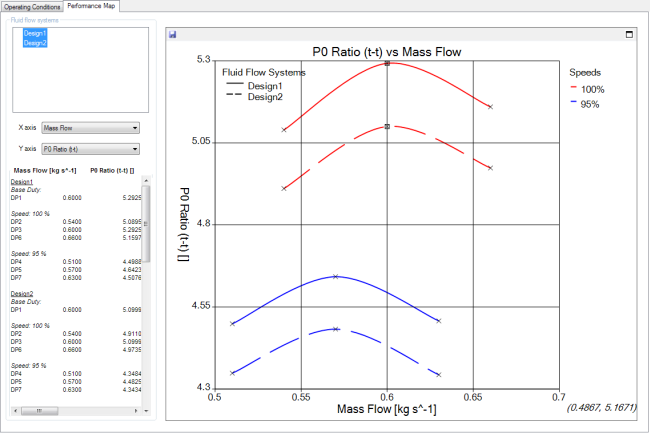Click the peak marker of the solid blue curve

pyautogui.click(x=336, y=276)
